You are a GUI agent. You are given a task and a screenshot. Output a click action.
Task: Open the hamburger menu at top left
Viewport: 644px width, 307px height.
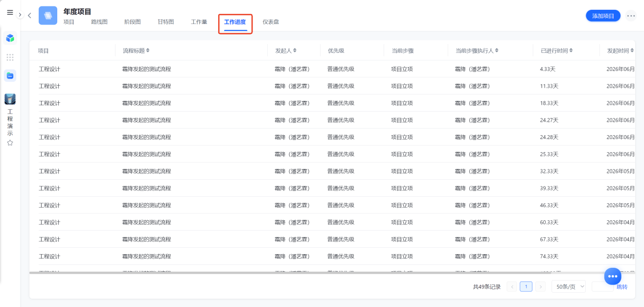(x=10, y=12)
